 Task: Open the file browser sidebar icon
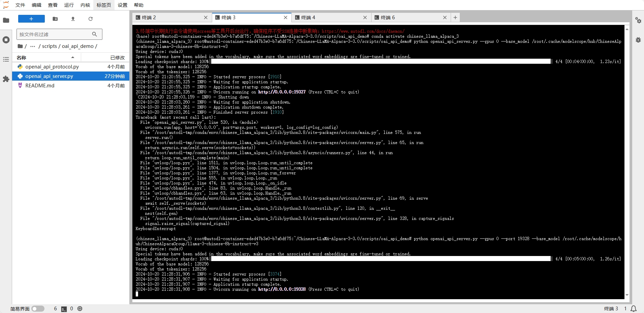pyautogui.click(x=6, y=20)
